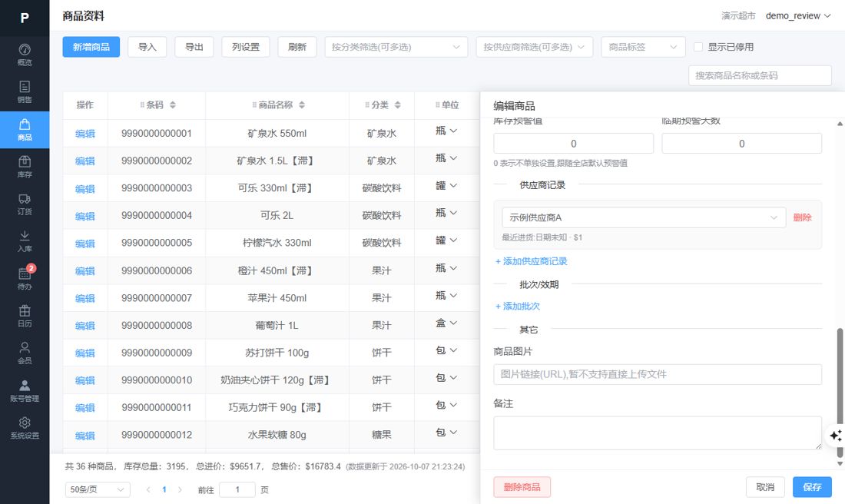Click the 库存预警值 input field
Screen dimensions: 845x504
(x=573, y=144)
